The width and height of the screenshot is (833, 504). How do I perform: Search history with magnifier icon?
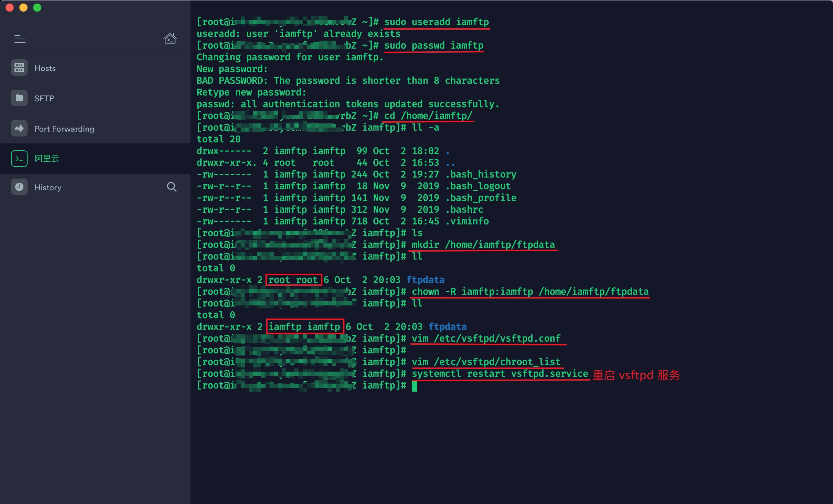coord(172,187)
